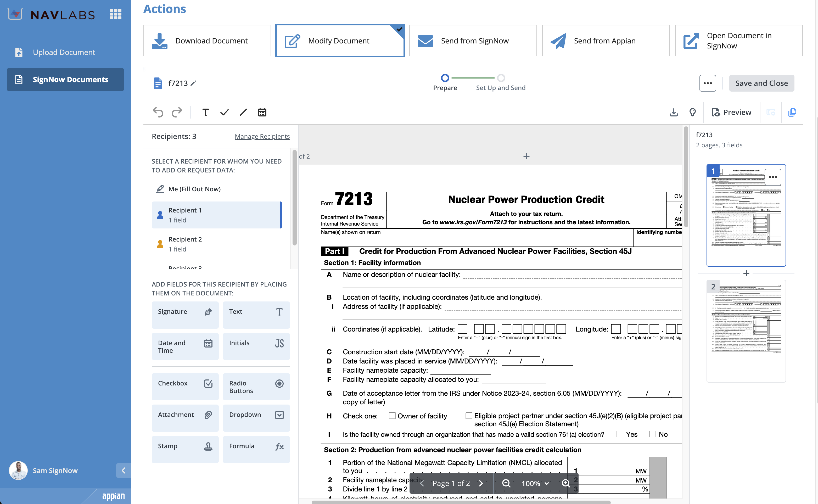Select the line drawing tool
The height and width of the screenshot is (504, 818).
pyautogui.click(x=243, y=112)
